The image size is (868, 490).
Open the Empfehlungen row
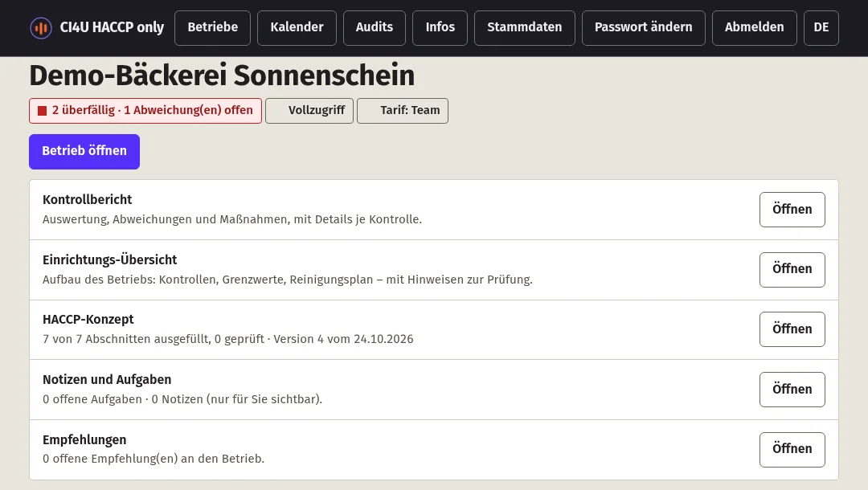[x=792, y=450]
